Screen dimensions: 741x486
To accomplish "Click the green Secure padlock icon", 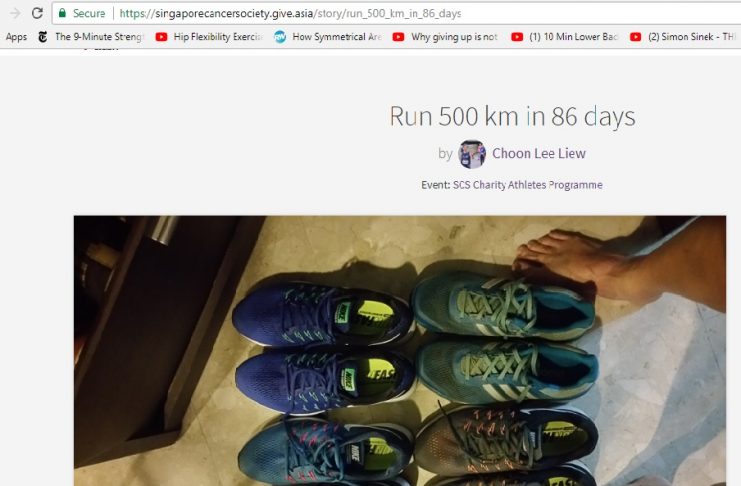I will coord(62,13).
